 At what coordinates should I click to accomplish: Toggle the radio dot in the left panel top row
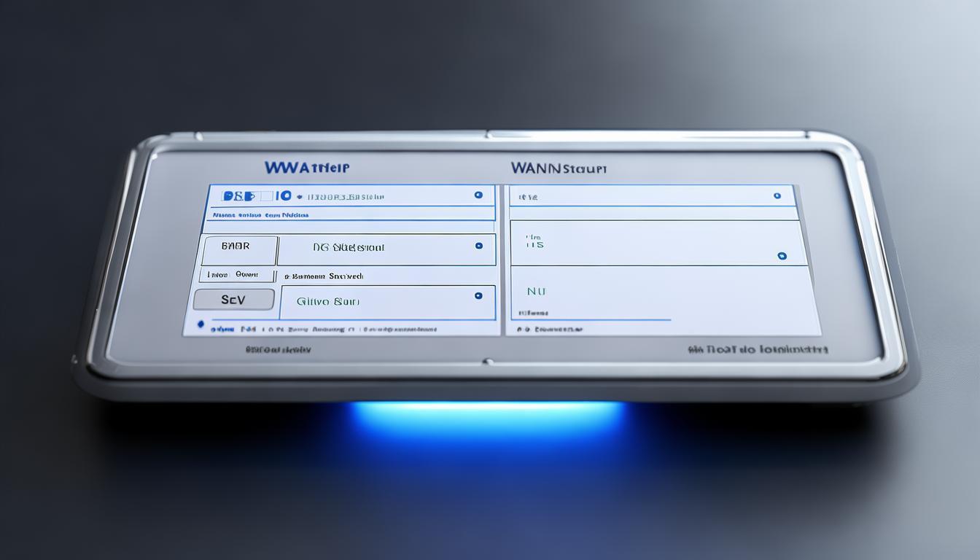[478, 195]
